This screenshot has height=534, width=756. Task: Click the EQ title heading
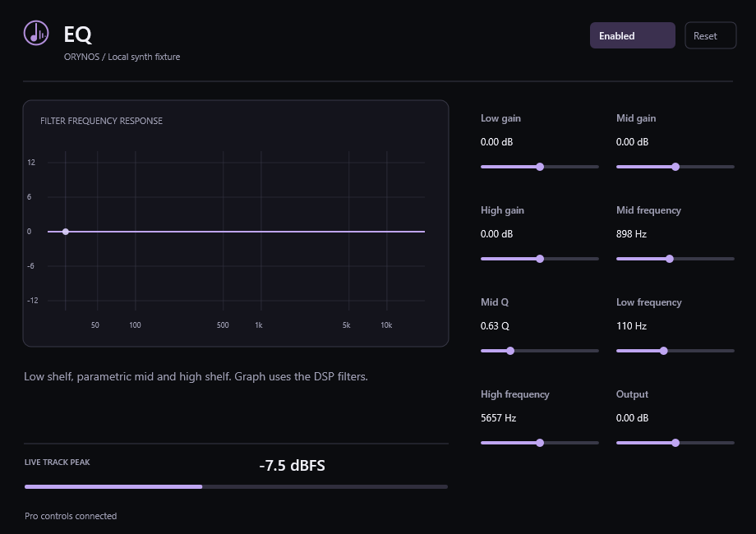pos(77,35)
